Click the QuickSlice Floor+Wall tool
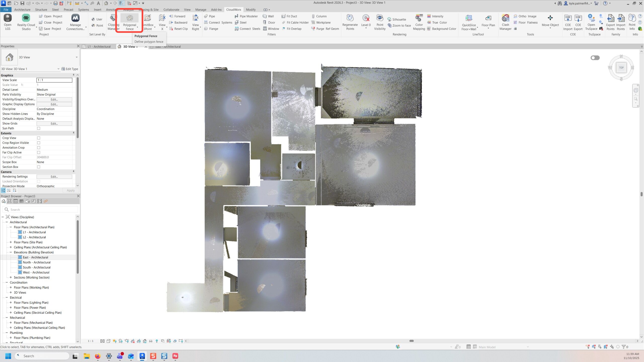Screen dimensions: 644x362 coord(469,18)
